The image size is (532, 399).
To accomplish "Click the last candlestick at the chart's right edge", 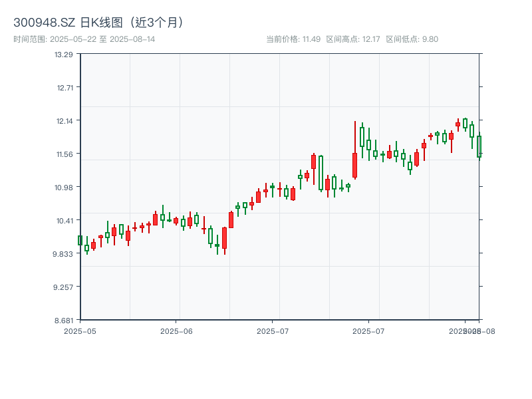I will [479, 146].
